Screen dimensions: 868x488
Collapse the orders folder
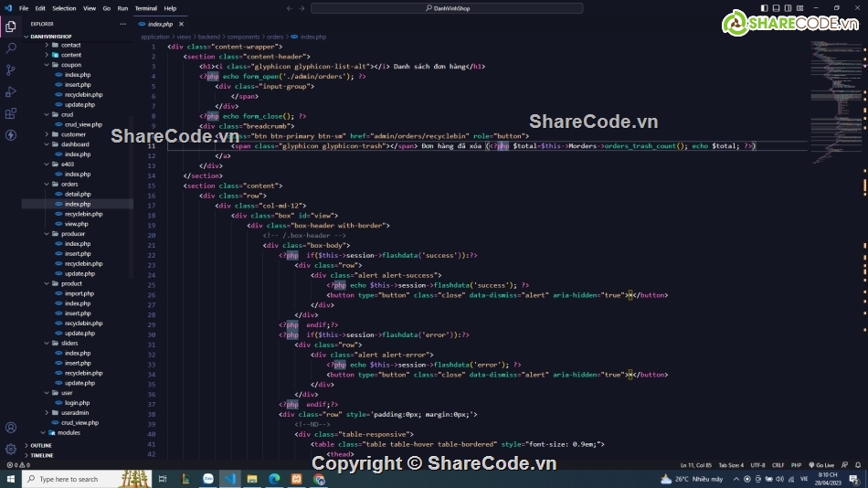point(47,184)
